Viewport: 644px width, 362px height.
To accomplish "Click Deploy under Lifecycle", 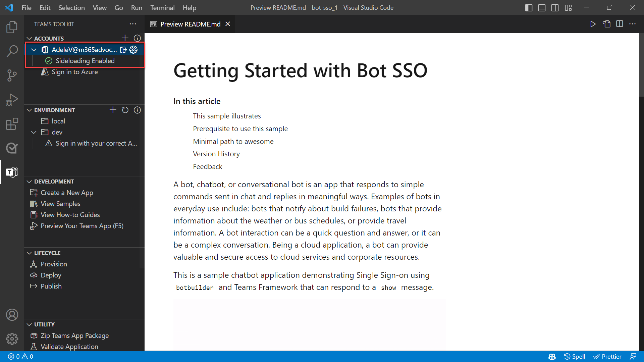I will click(51, 275).
